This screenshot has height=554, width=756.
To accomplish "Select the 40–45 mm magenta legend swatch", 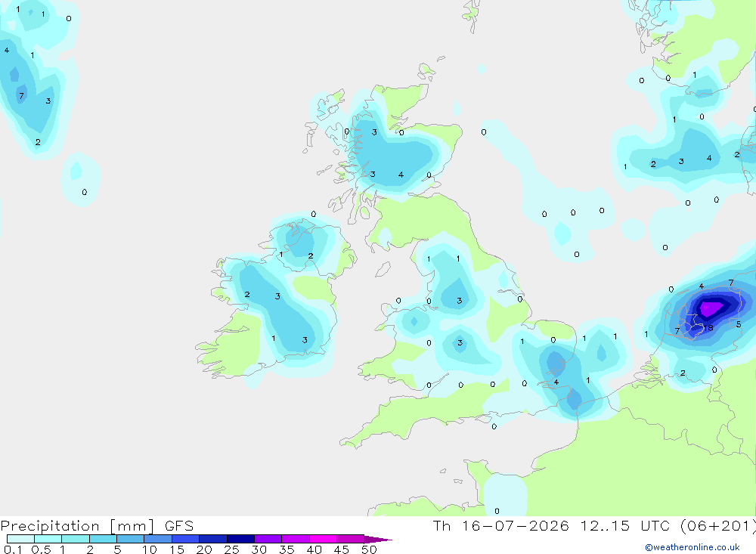I will pyautogui.click(x=323, y=539).
